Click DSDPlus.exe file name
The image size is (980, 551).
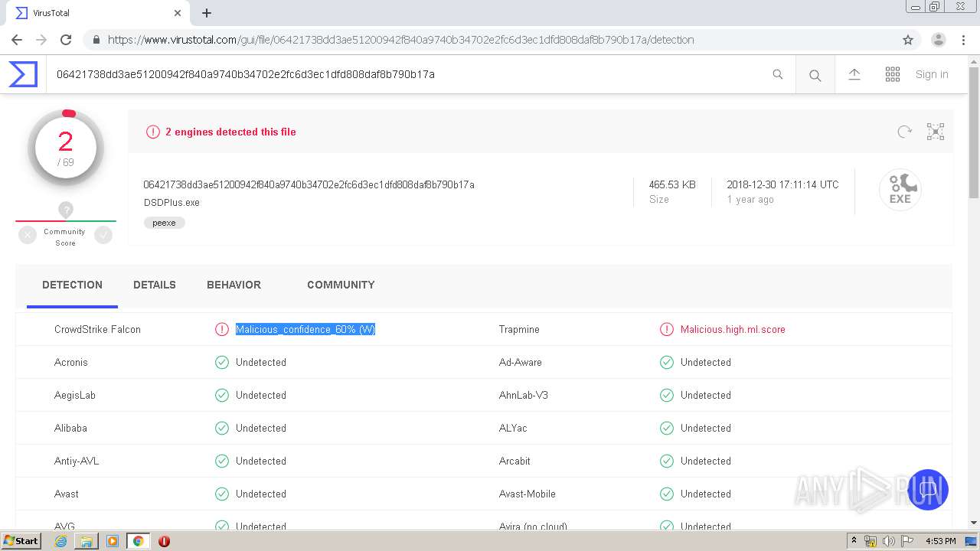[x=171, y=203]
